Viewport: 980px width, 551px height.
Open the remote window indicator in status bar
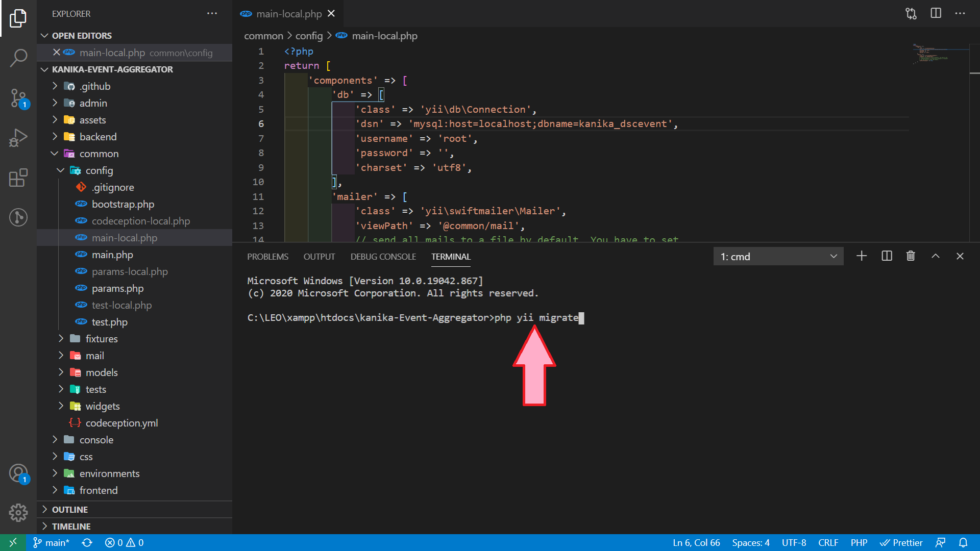tap(13, 543)
